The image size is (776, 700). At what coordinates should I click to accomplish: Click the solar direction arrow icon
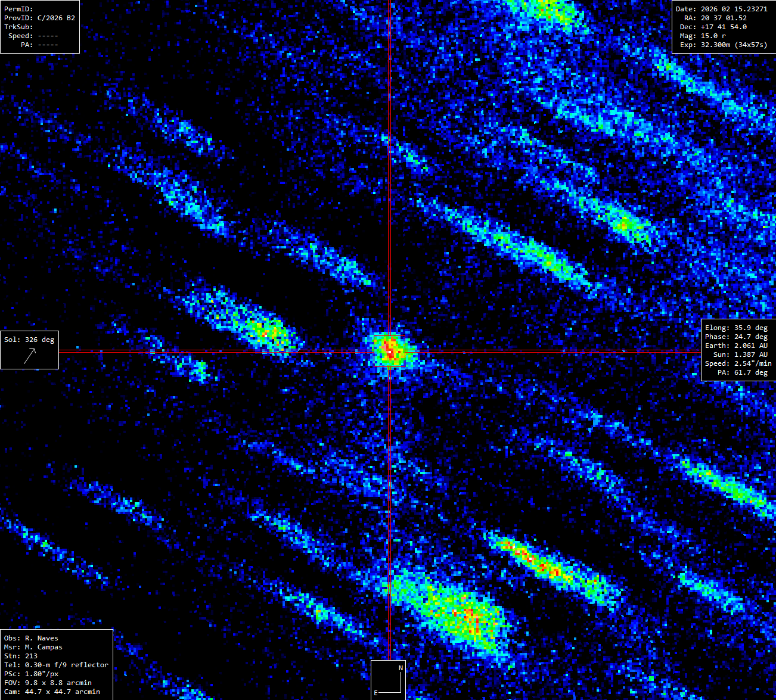tap(29, 356)
